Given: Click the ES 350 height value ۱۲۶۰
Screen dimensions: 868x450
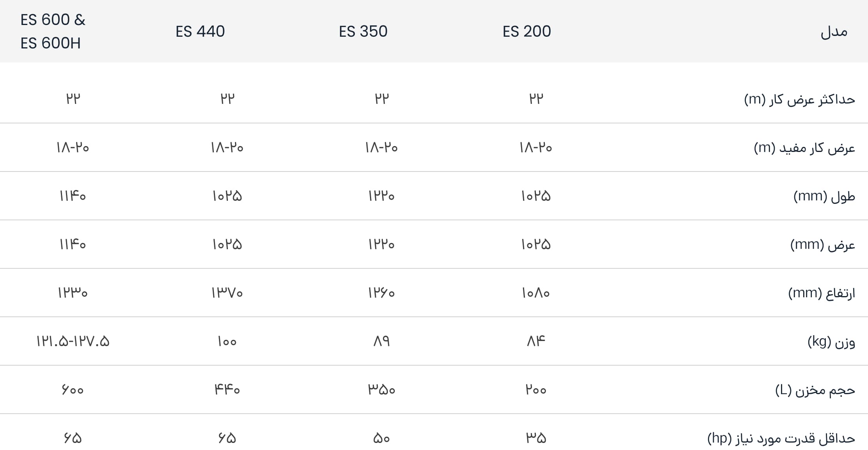Looking at the screenshot, I should (381, 293).
